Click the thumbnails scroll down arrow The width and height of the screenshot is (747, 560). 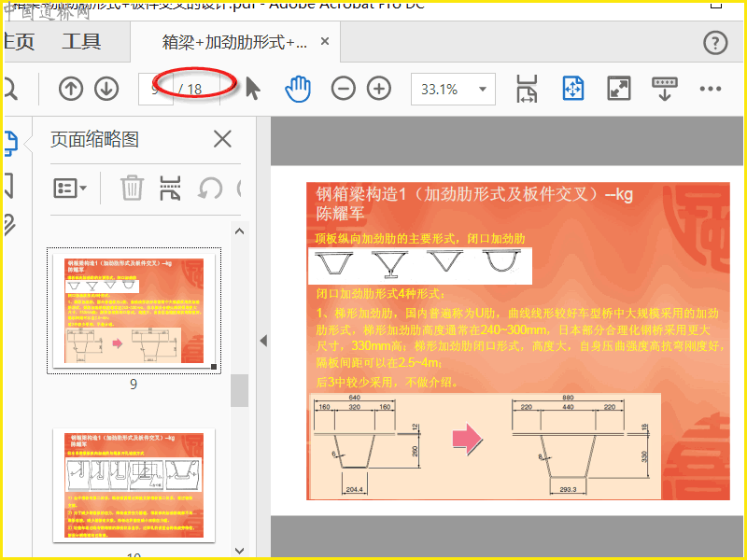[x=240, y=551]
